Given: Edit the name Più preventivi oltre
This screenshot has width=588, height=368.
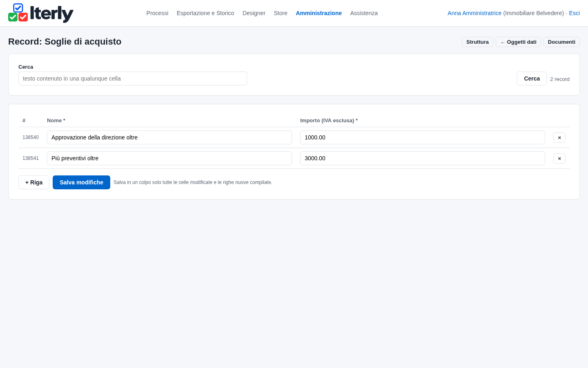Looking at the screenshot, I should [x=169, y=158].
